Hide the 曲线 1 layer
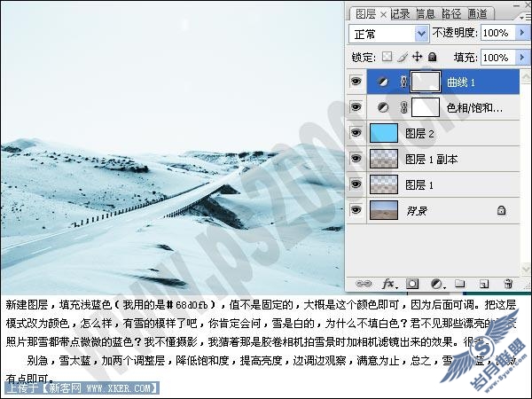 pyautogui.click(x=356, y=82)
